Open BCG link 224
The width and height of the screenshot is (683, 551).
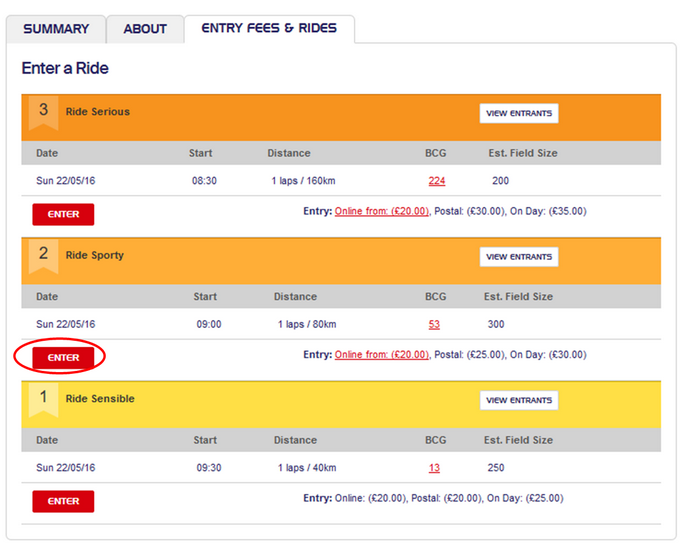coord(436,181)
